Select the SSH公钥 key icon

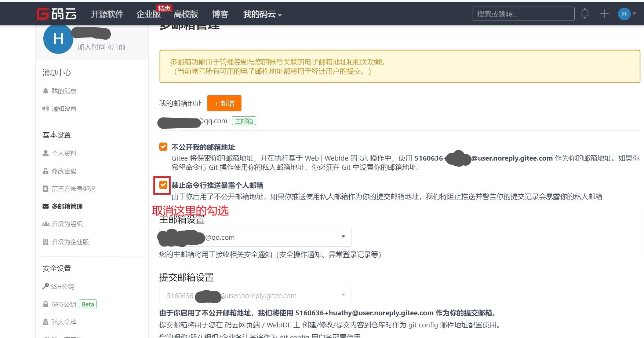[46, 286]
